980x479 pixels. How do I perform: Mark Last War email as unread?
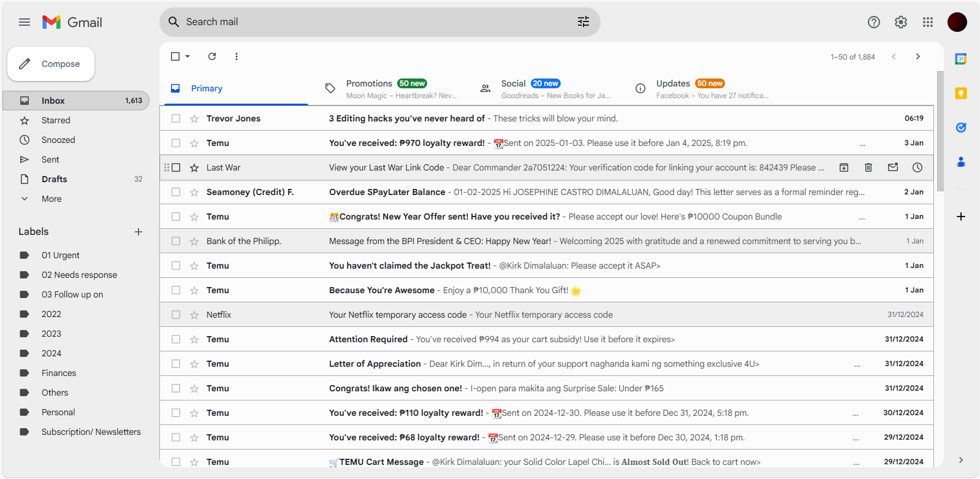click(893, 167)
